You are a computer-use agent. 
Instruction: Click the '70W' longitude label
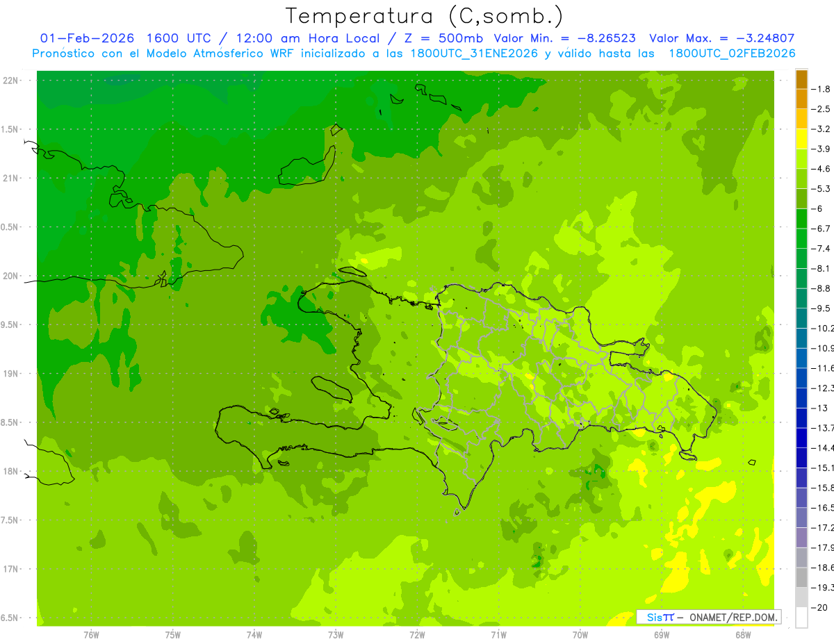tap(580, 635)
